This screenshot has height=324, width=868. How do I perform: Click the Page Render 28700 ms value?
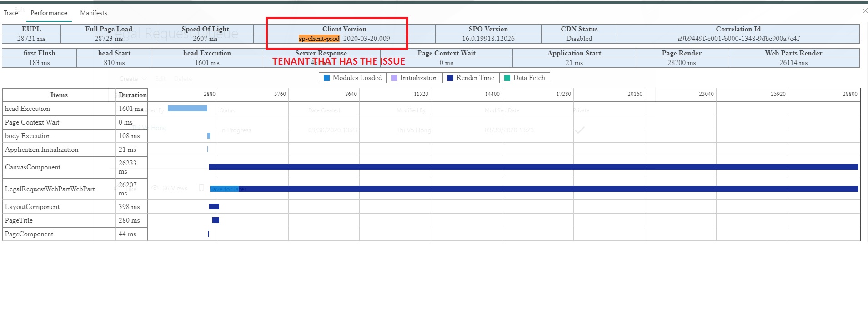click(x=682, y=63)
